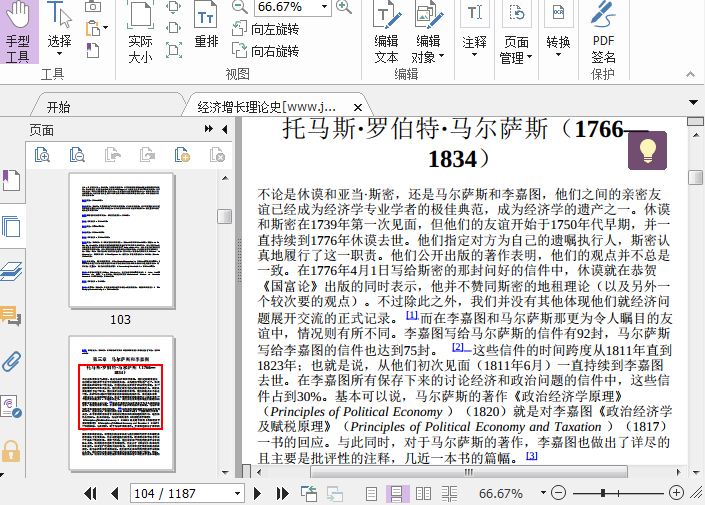
Task: Click the snapshot camera icon
Action: click(x=93, y=6)
